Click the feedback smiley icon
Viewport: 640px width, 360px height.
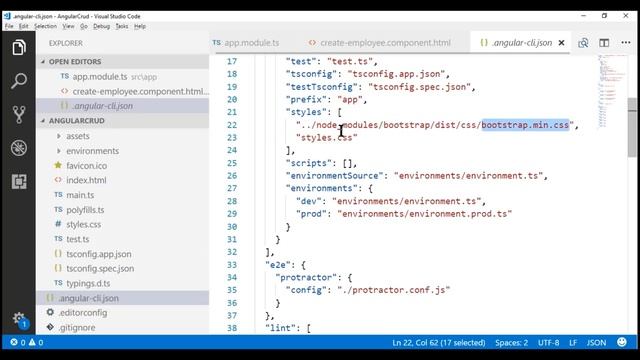622,342
